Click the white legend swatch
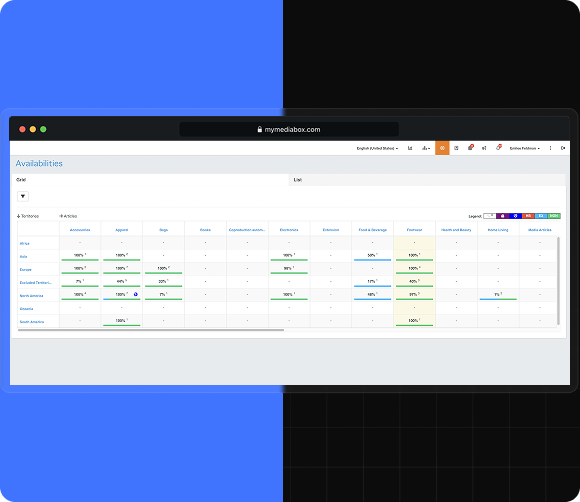Image resolution: width=580 pixels, height=502 pixels. click(489, 216)
